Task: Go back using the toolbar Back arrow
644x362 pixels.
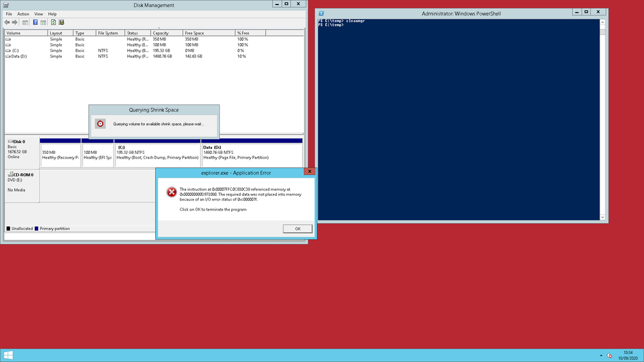Action: click(x=7, y=23)
